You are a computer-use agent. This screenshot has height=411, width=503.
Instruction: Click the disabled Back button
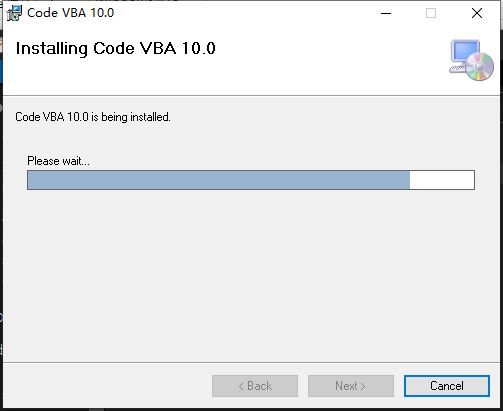click(255, 386)
